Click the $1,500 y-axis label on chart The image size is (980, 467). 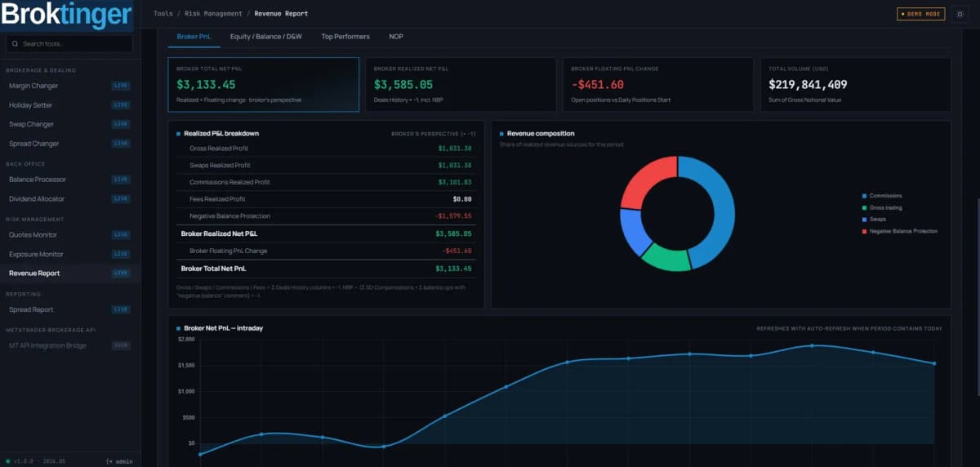(x=186, y=365)
